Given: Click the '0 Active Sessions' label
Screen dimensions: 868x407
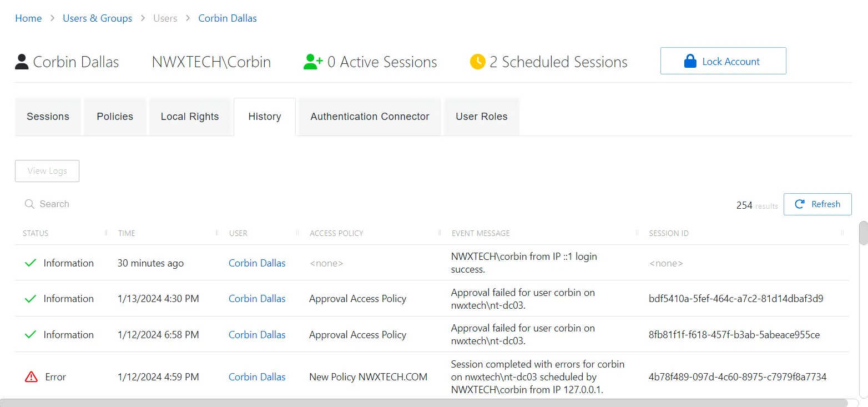Looking at the screenshot, I should [x=382, y=62].
